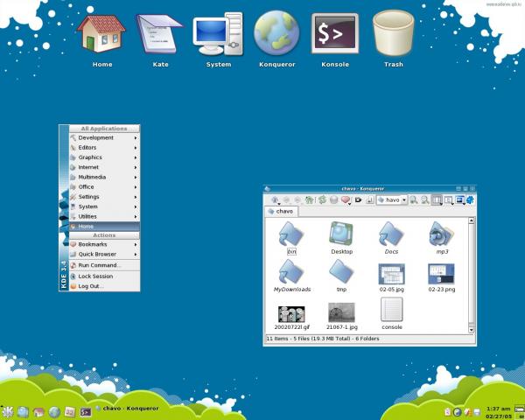The image size is (525, 420).
Task: Expand the Multimedia submenu
Action: click(104, 177)
